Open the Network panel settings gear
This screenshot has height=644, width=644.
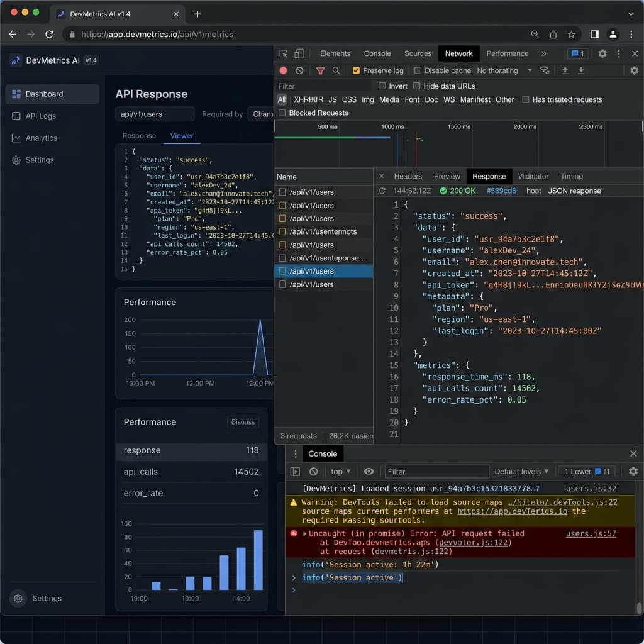click(x=634, y=70)
